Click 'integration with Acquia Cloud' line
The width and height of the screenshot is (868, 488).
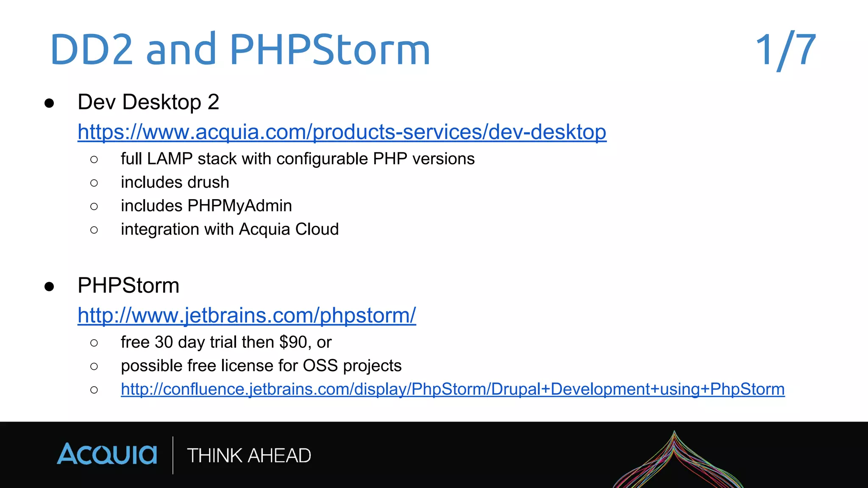pos(230,229)
